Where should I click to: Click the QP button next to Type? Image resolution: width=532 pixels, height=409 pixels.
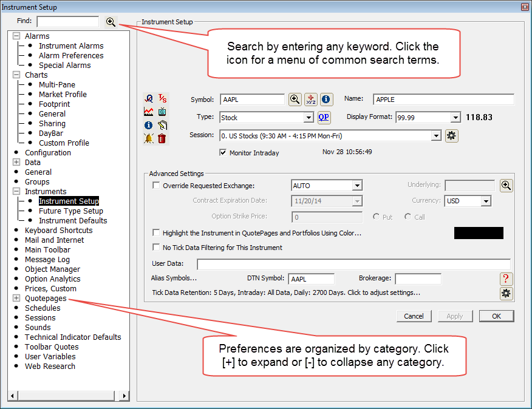[x=324, y=117]
